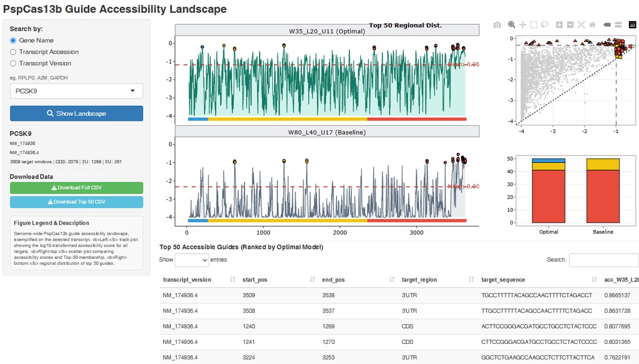Click the Download Full CSV button
Viewport: 639px width, 364px height.
point(76,188)
